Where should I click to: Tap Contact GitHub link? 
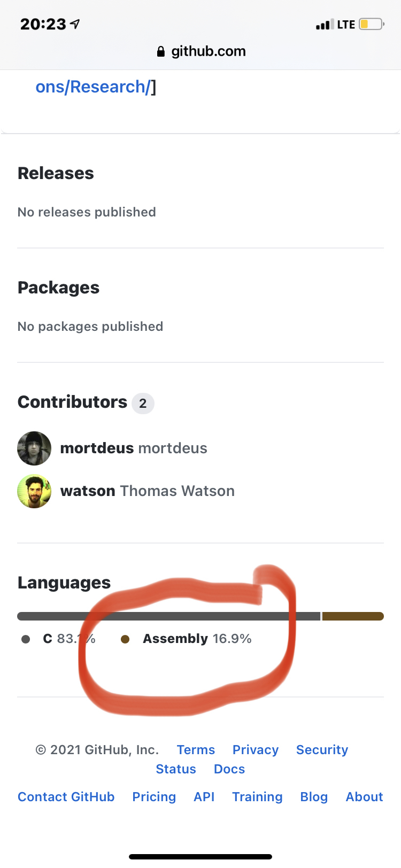click(x=66, y=797)
